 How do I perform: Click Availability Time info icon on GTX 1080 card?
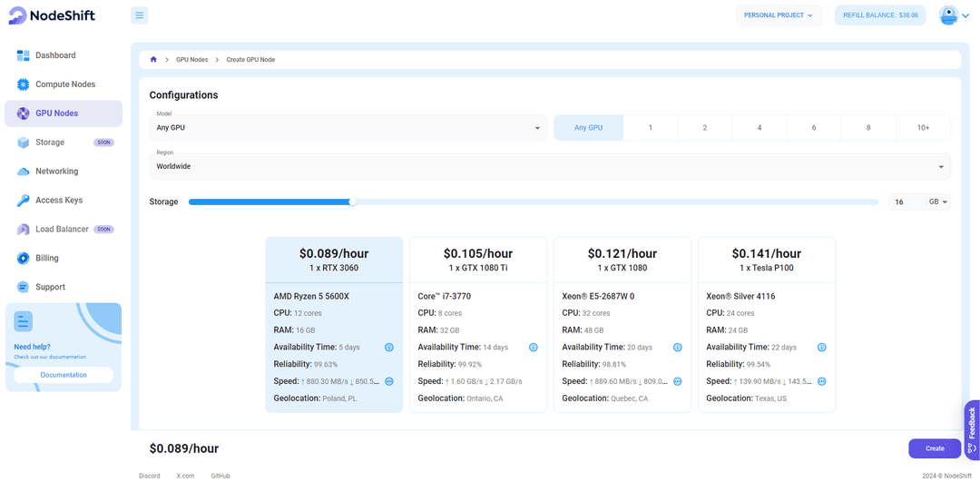pyautogui.click(x=678, y=347)
